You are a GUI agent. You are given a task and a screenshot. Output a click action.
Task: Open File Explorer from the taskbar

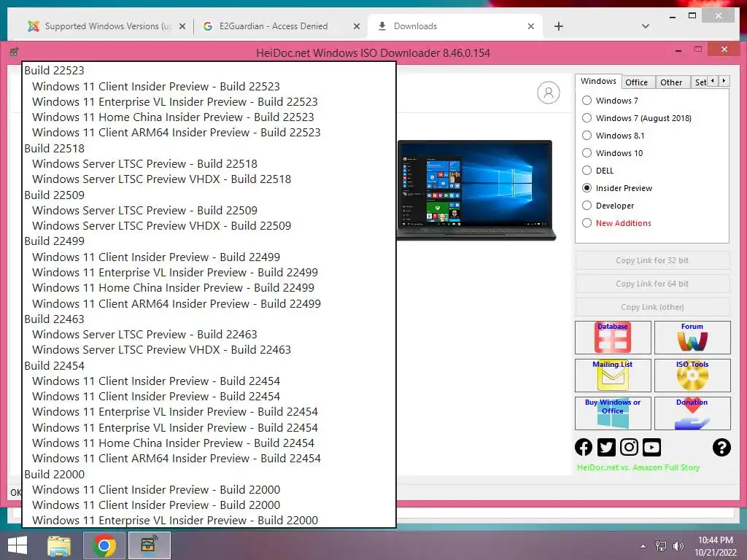(59, 545)
